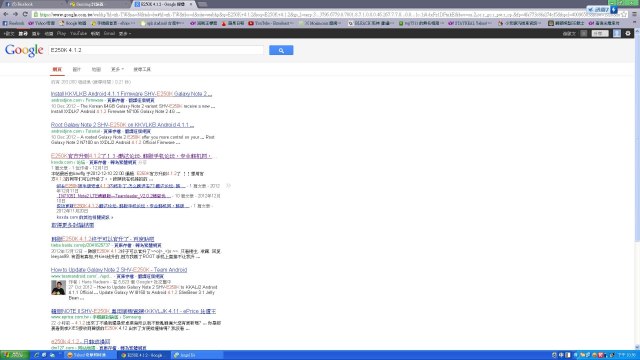Image resolution: width=640 pixels, height=360 pixels.
Task: Open result 'Install KKVLKB Android 4.1.1 Firmware'
Action: pos(131,94)
